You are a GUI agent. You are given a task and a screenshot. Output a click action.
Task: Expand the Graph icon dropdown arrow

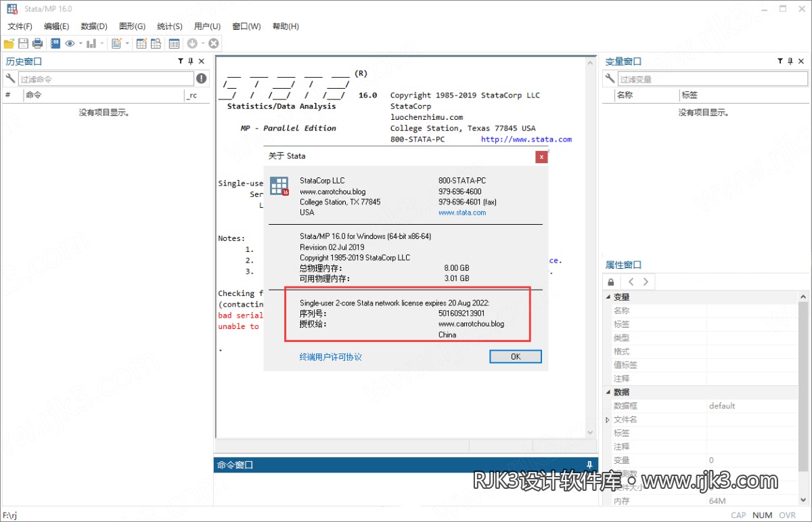pos(102,43)
